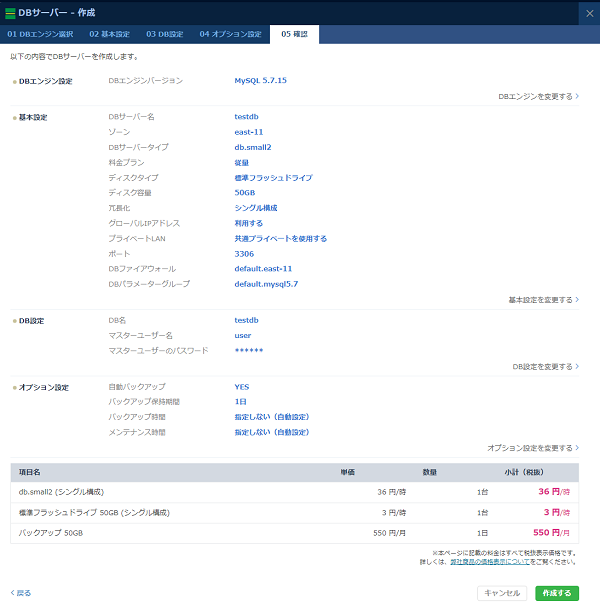Click the 05 確認 tab
The image size is (600, 606).
(294, 35)
